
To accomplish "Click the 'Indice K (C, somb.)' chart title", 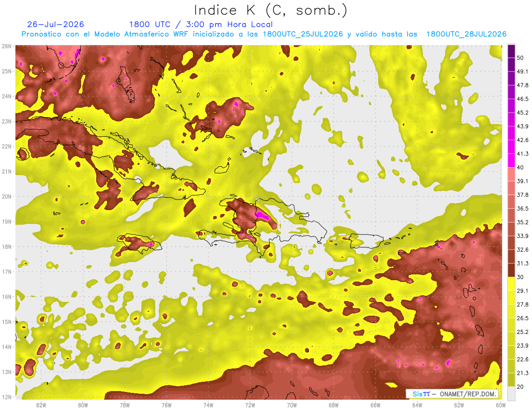I will tap(271, 10).
